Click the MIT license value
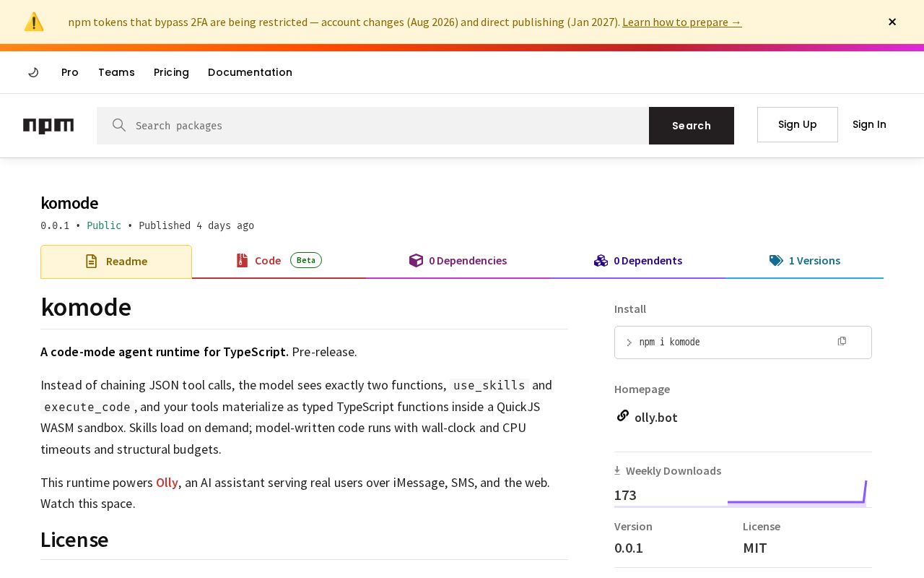Screen dimensions: 924x578 755,548
